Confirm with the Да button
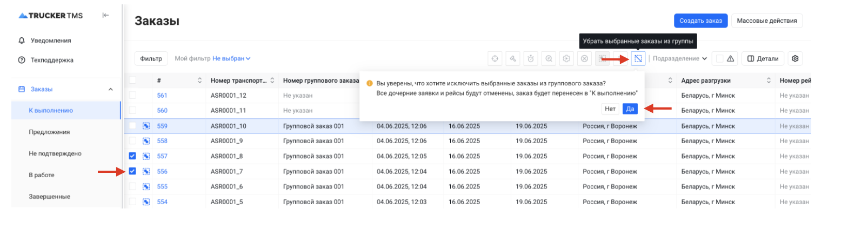 pos(630,109)
